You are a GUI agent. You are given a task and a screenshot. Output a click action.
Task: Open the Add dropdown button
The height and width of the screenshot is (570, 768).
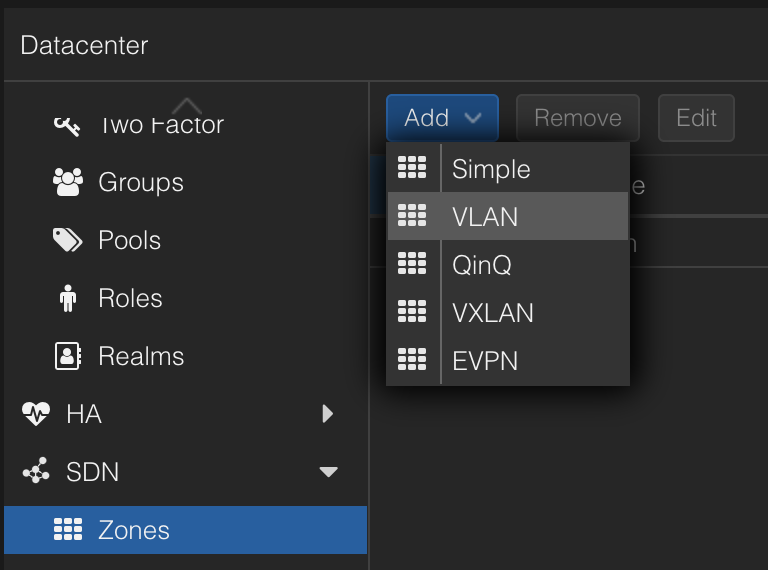[x=442, y=118]
